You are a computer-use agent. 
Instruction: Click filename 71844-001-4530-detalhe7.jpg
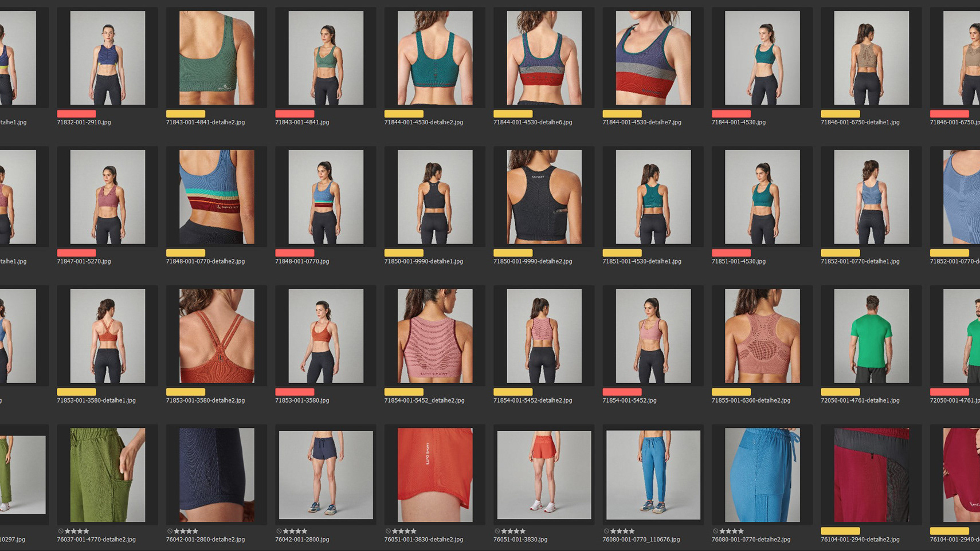[x=642, y=123]
